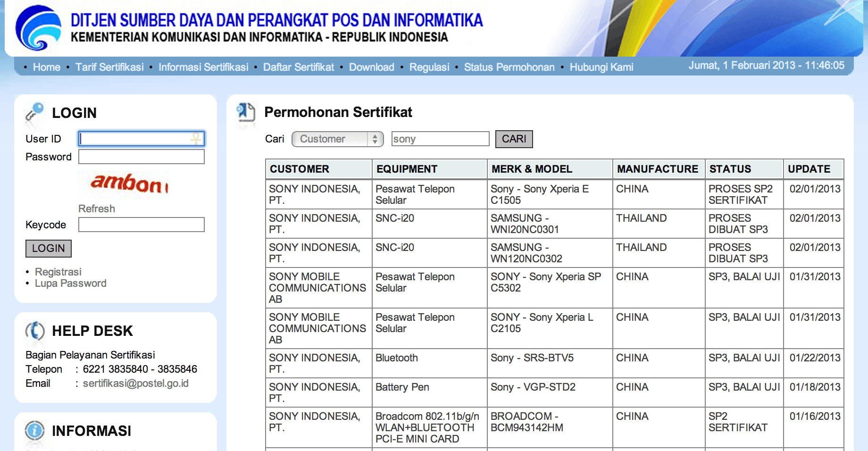
Task: Open the Tarif Sertifikasi menu
Action: [x=109, y=67]
